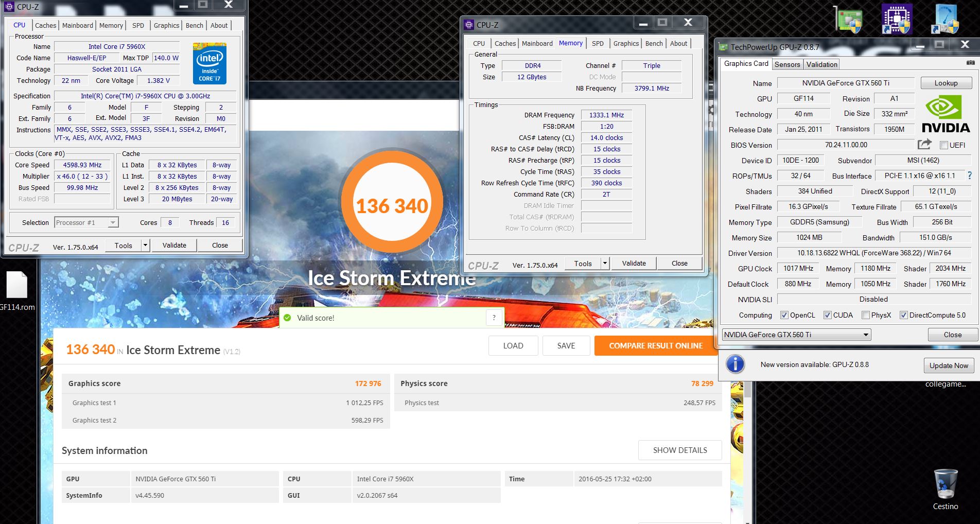The height and width of the screenshot is (524, 980).
Task: Click the orange 136 340 score circle
Action: tap(392, 202)
